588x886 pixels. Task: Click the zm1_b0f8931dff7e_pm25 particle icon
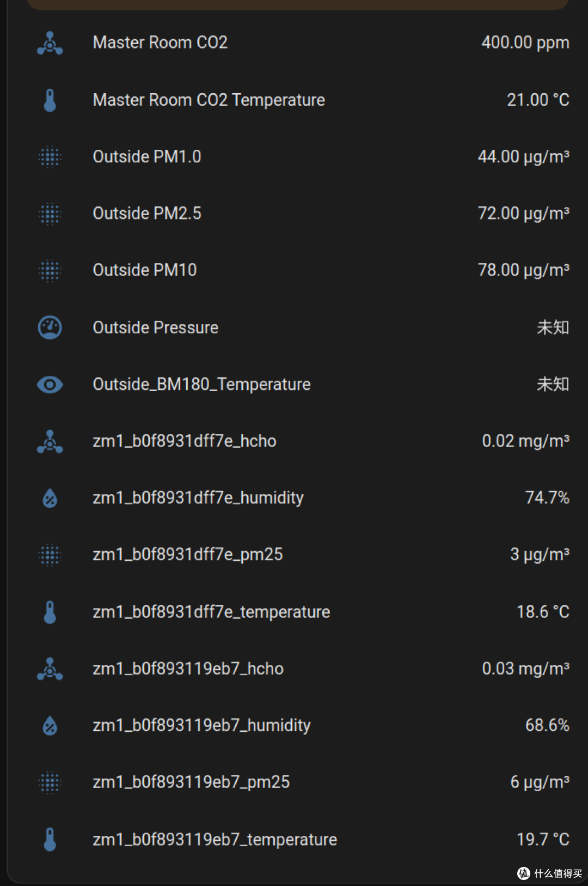coord(50,555)
